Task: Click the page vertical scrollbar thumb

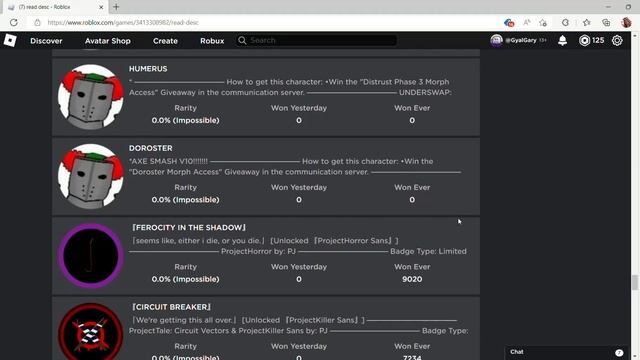Action: 635,282
